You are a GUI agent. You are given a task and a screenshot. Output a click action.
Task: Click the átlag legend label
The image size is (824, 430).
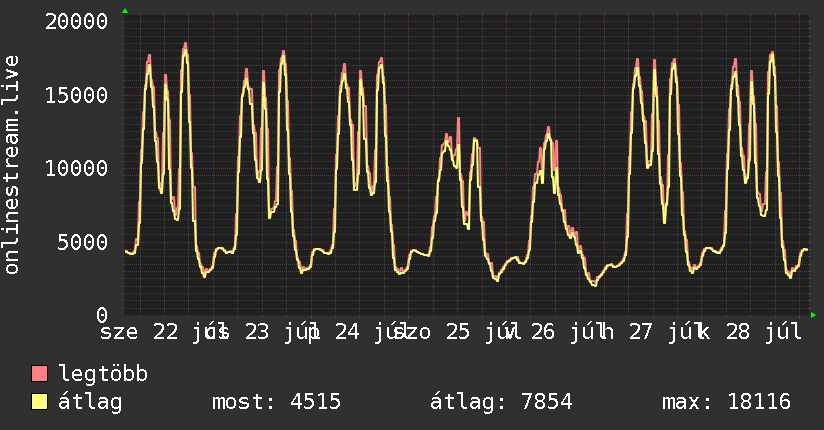(90, 402)
